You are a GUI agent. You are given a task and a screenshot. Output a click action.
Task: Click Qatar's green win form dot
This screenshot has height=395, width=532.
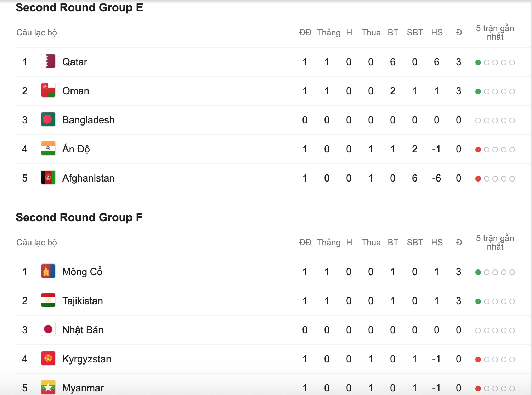(478, 62)
